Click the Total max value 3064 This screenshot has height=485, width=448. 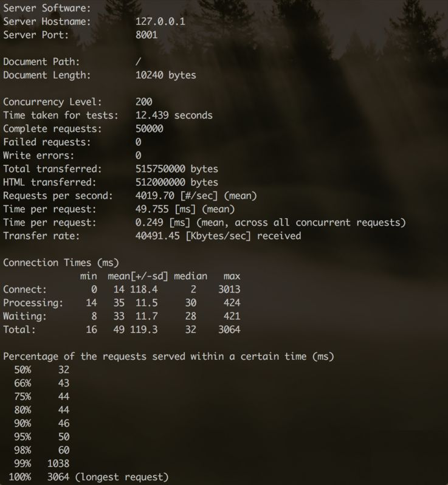pos(229,329)
